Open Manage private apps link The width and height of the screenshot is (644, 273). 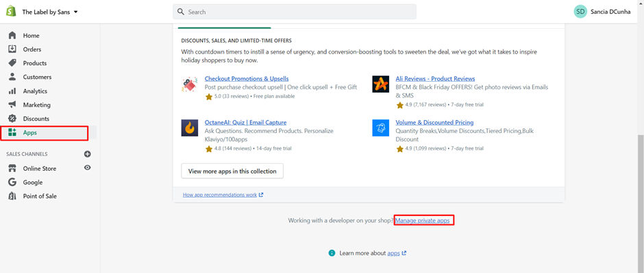(x=423, y=221)
